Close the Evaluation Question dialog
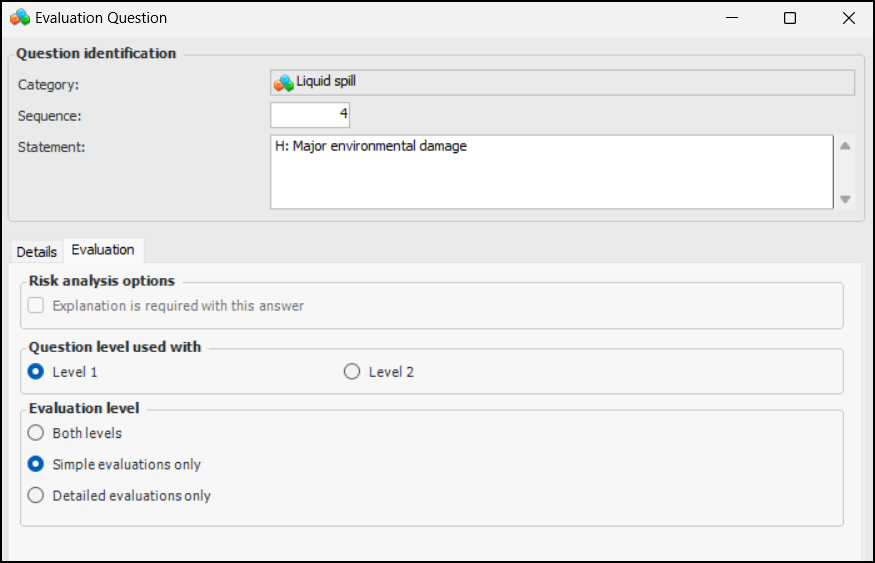The width and height of the screenshot is (875, 563). (848, 18)
